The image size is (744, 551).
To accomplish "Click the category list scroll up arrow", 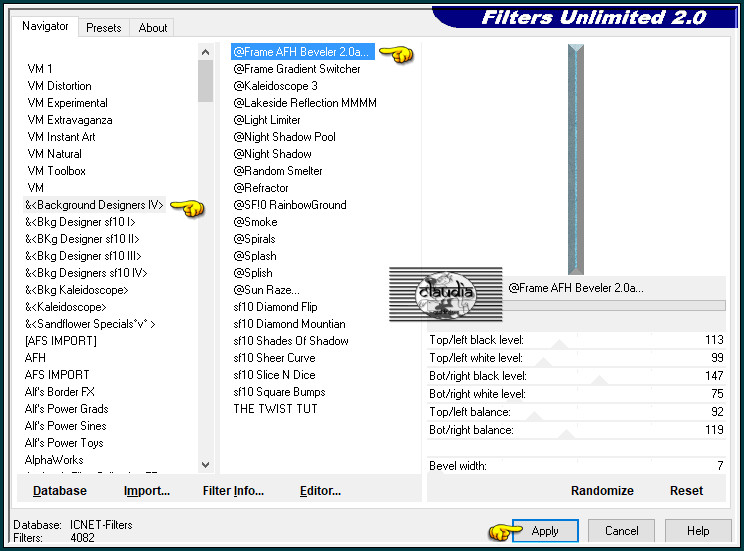I will [205, 52].
